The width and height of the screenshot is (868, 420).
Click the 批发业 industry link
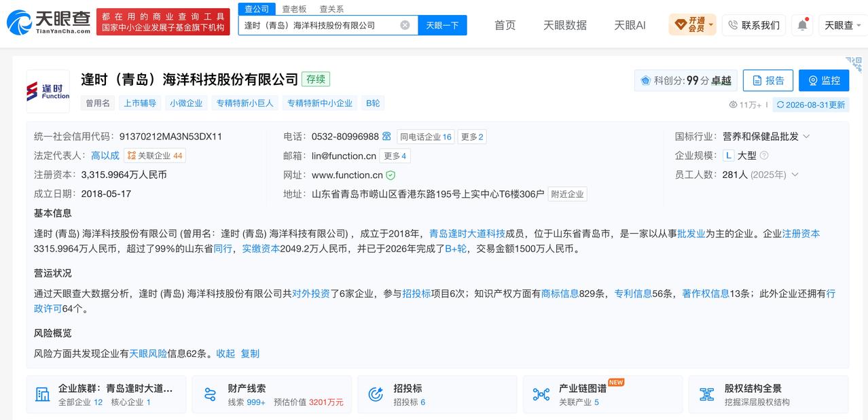tap(691, 233)
